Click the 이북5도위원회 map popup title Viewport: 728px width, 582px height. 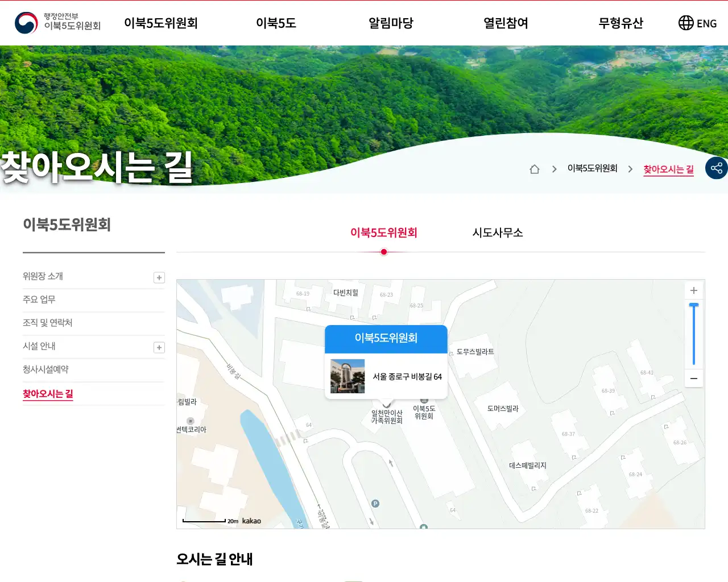tap(386, 338)
